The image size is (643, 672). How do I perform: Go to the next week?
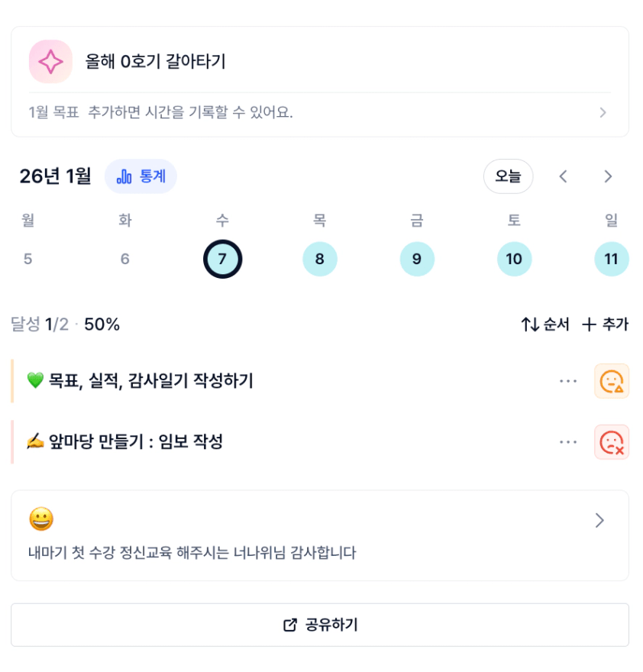(608, 176)
